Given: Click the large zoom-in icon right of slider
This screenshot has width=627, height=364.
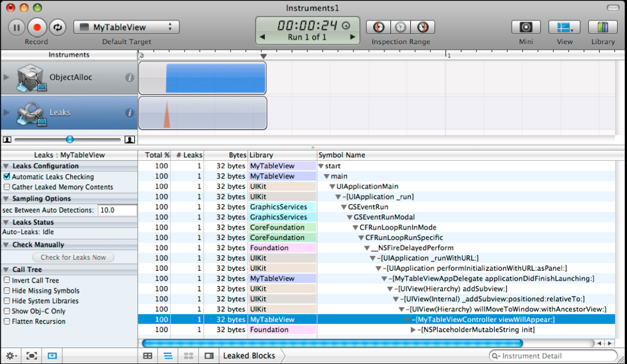Looking at the screenshot, I should point(129,139).
